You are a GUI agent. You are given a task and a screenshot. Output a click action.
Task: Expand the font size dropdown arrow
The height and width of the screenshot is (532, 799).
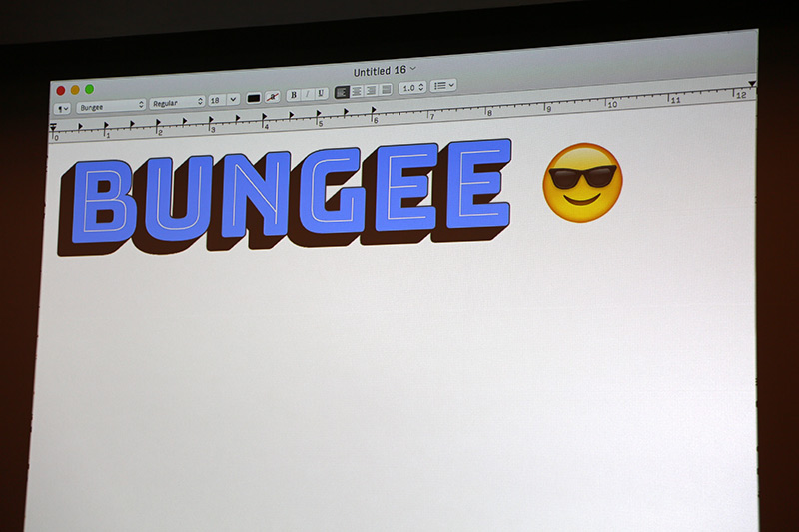233,99
